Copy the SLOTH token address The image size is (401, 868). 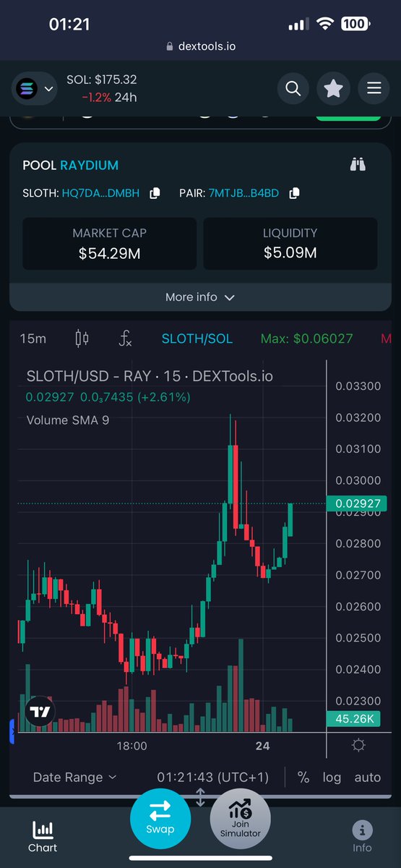coord(155,193)
